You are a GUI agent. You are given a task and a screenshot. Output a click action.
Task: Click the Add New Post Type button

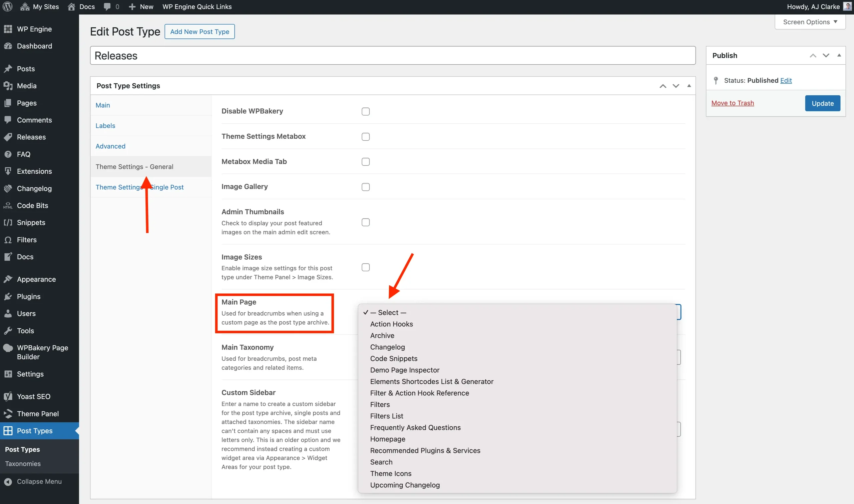tap(199, 32)
